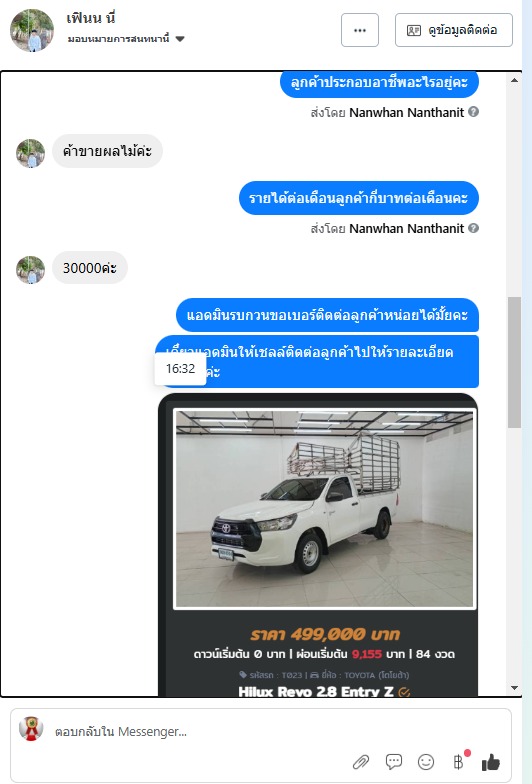
Task: Click the ค้าขายผลไม้ค่ะ message bubble
Action: click(x=107, y=151)
